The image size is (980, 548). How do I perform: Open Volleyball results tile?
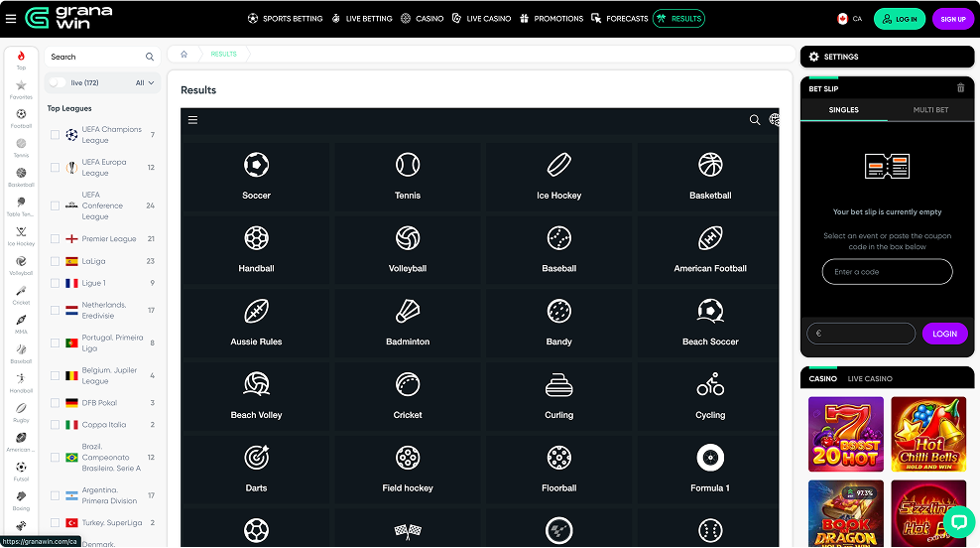(x=408, y=249)
